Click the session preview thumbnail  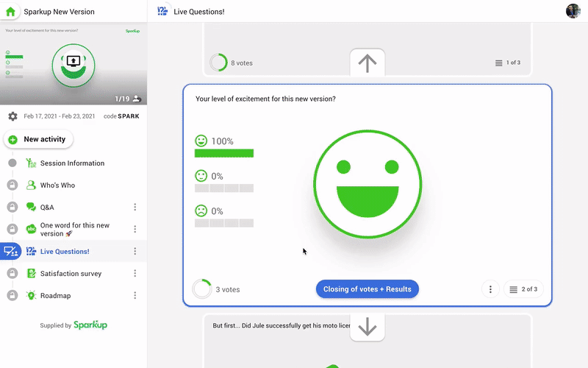tap(73, 65)
